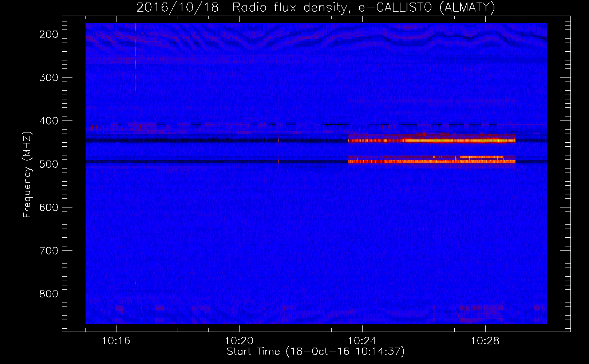Click the 800 frequency tick label
The width and height of the screenshot is (589, 364).
(48, 294)
